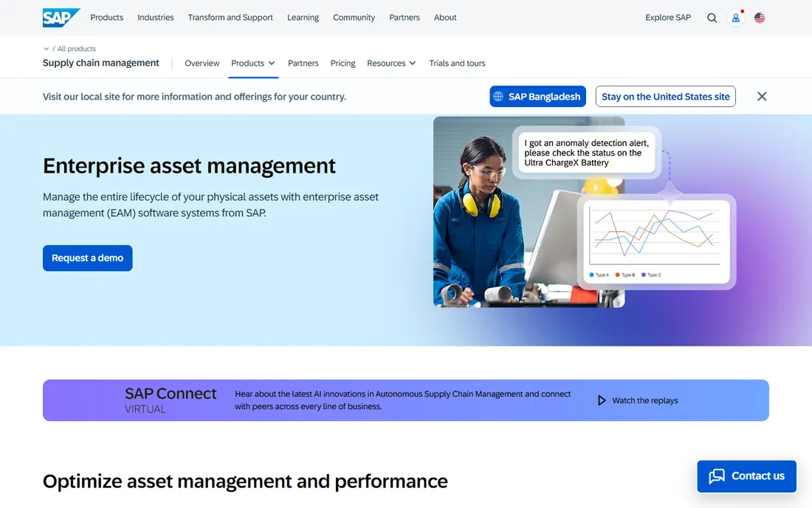The height and width of the screenshot is (508, 812).
Task: Expand the Resources submenu chevron
Action: coord(412,63)
